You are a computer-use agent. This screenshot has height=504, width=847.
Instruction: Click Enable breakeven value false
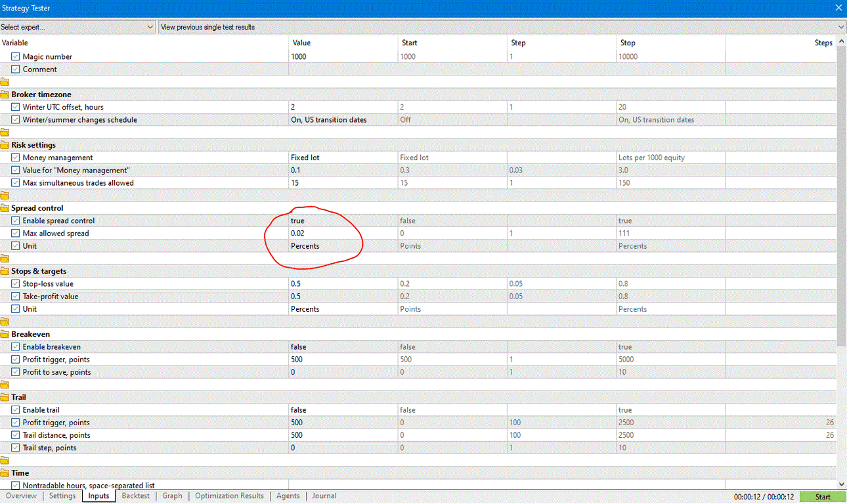(x=343, y=346)
